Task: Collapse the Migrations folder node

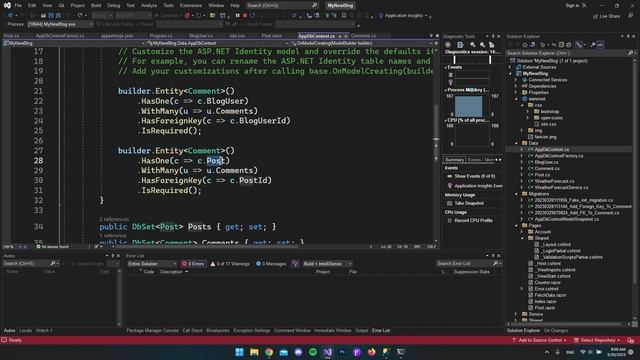Action: (516, 194)
